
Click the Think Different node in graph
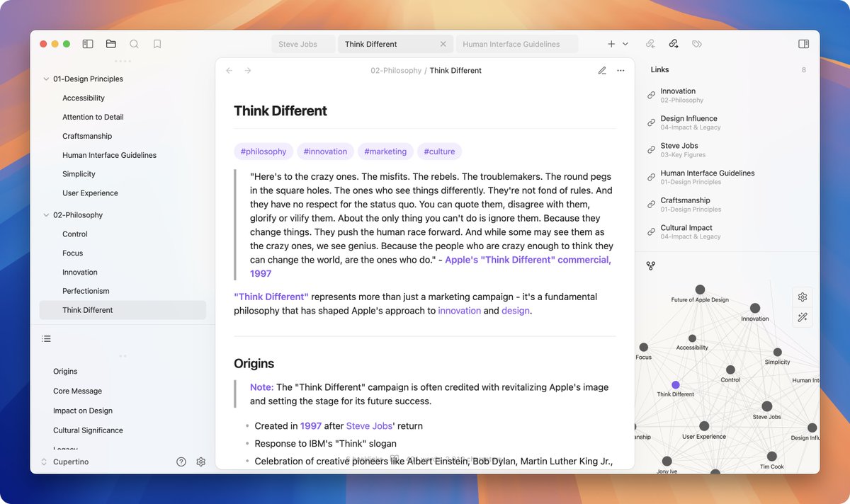pos(676,385)
